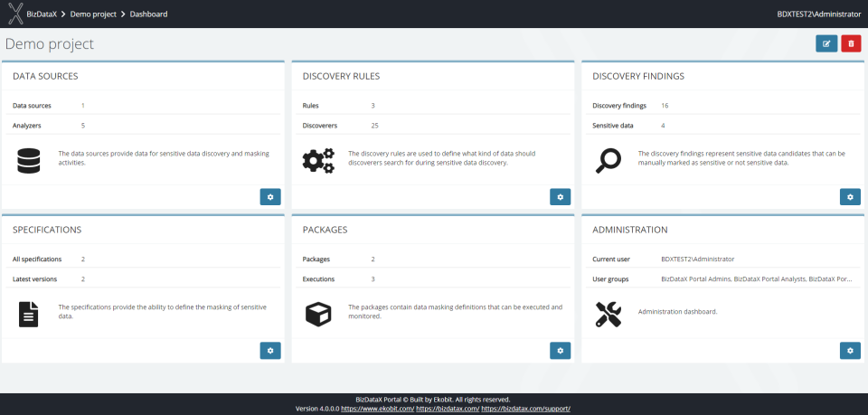Select the DATA SOURCES card title
The height and width of the screenshot is (415, 868).
(x=45, y=76)
